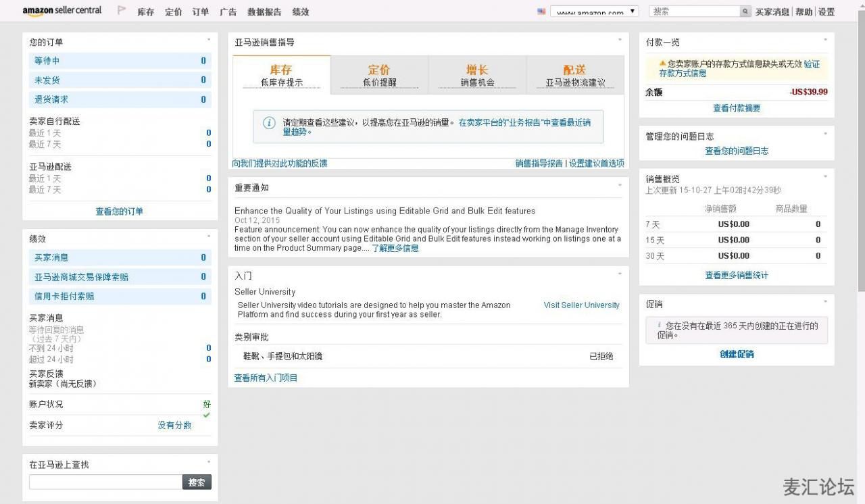Switch to the 增长 销售机会 tab
865x504 pixels.
[x=477, y=75]
